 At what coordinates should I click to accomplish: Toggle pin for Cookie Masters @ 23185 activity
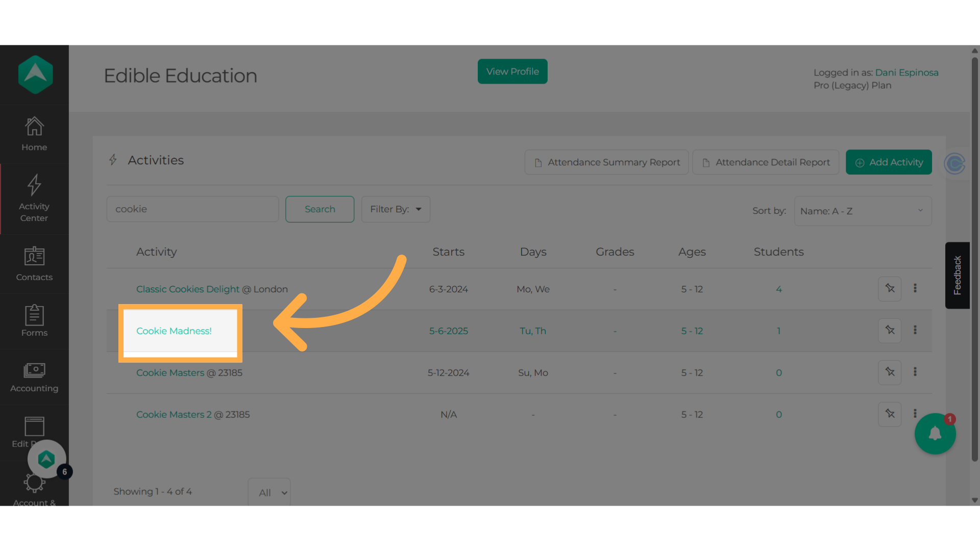pos(890,372)
